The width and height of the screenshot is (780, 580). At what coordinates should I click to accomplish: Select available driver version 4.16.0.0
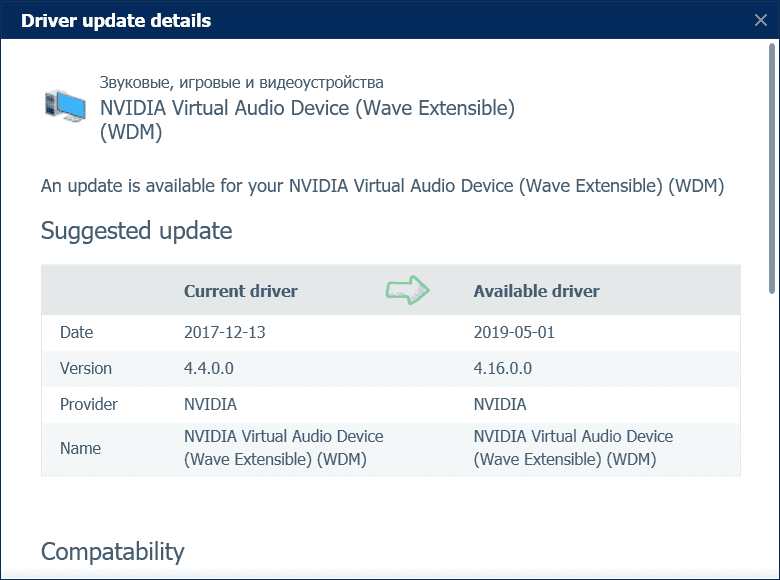[x=502, y=368]
